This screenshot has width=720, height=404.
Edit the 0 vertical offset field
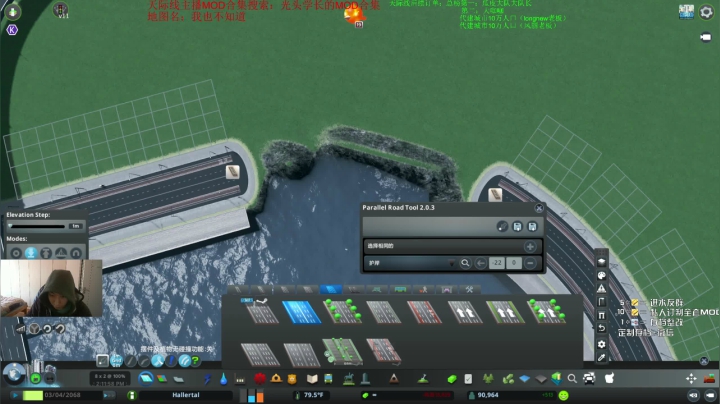[514, 263]
